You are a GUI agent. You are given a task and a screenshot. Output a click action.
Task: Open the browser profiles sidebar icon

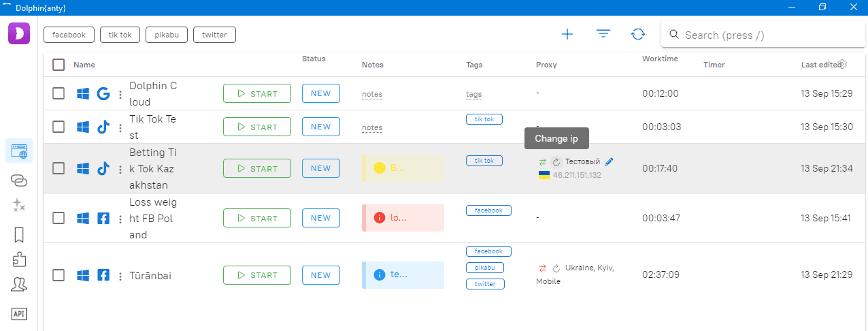18,151
